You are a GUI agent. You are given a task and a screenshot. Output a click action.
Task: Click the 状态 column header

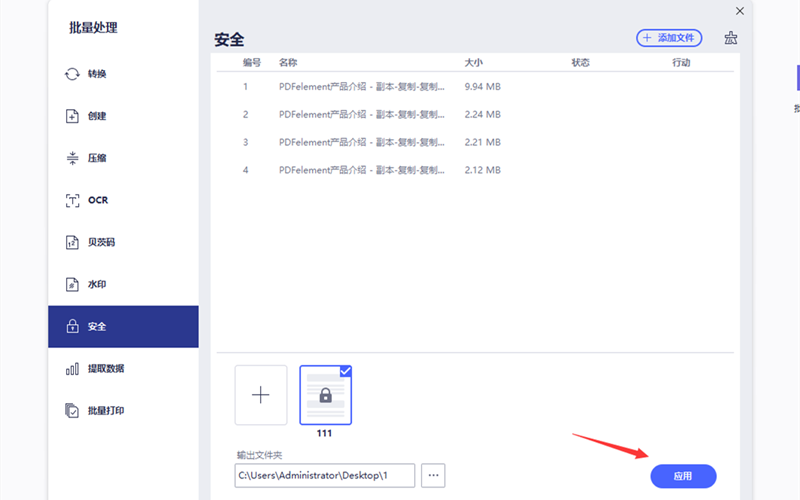tap(581, 62)
